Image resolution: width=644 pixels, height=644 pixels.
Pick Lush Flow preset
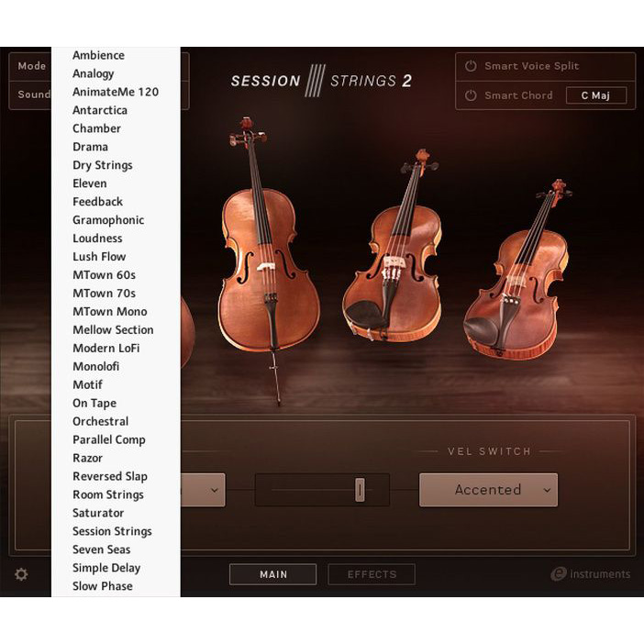[99, 257]
